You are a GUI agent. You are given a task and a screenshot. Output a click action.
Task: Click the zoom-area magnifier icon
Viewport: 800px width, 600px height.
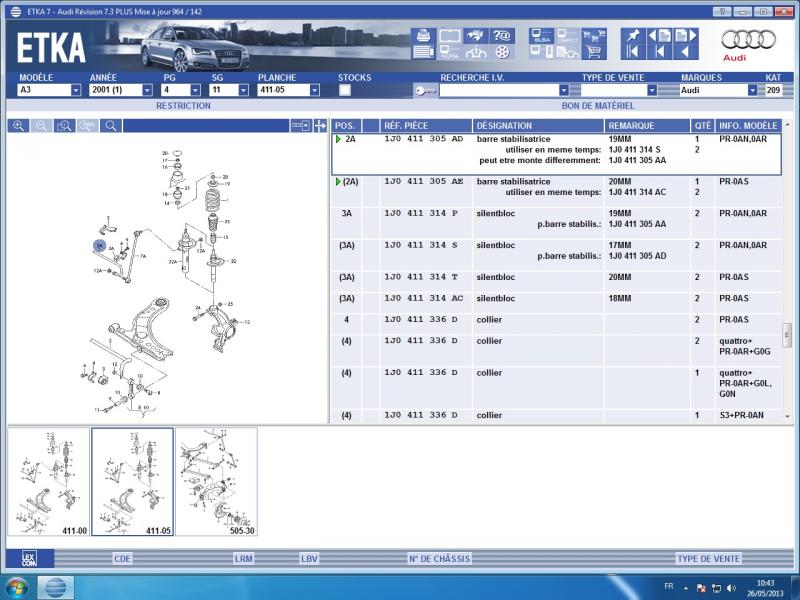click(x=64, y=126)
